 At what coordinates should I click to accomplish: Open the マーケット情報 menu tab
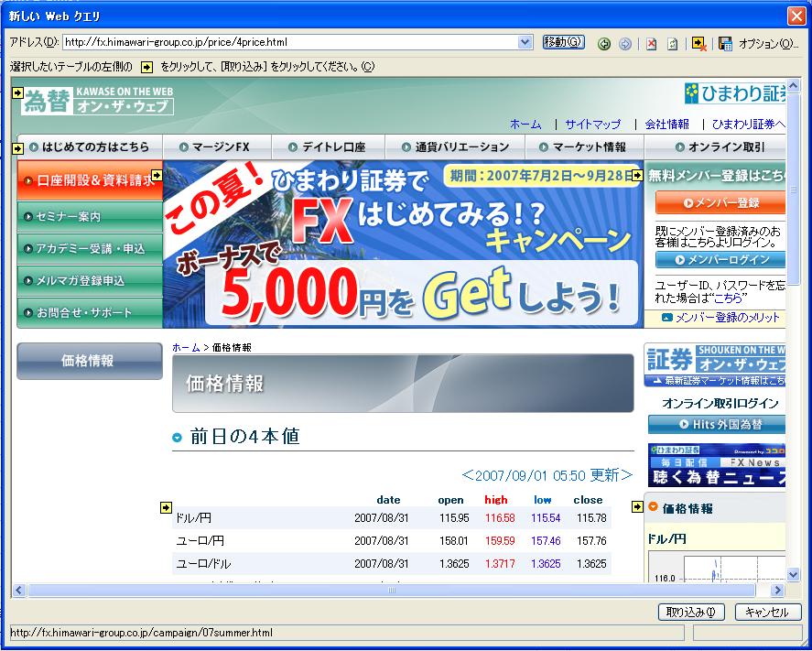(585, 147)
